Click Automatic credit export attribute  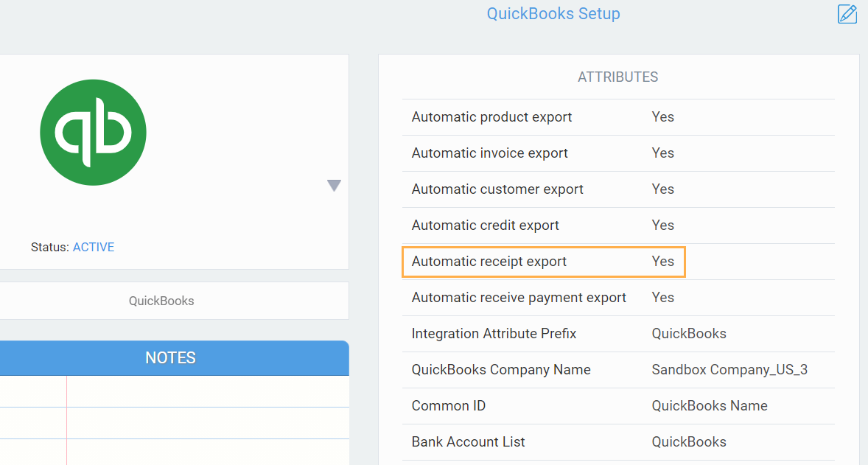[485, 225]
